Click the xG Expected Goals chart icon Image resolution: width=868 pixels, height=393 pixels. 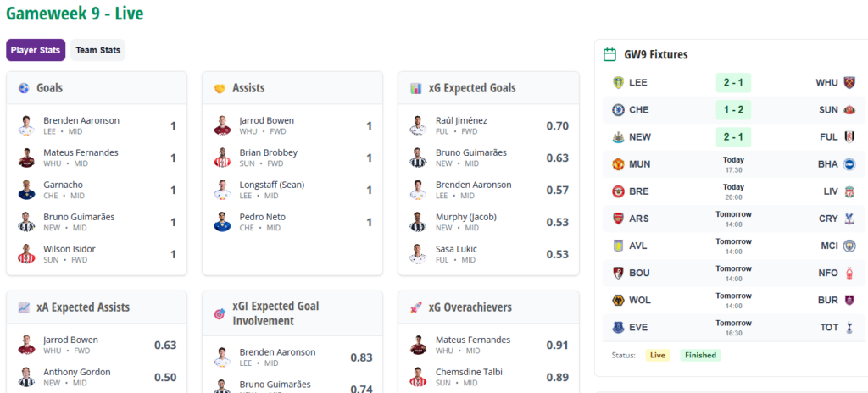(x=415, y=88)
